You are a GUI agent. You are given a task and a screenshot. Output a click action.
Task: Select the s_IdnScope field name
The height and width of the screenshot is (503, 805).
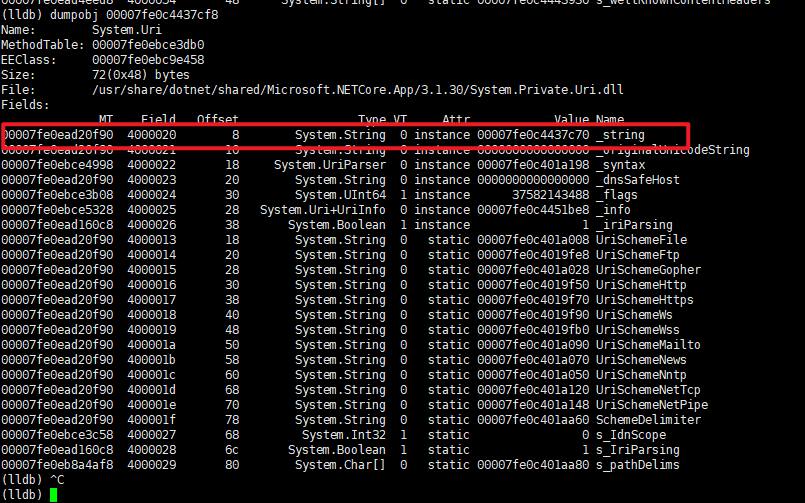[630, 435]
